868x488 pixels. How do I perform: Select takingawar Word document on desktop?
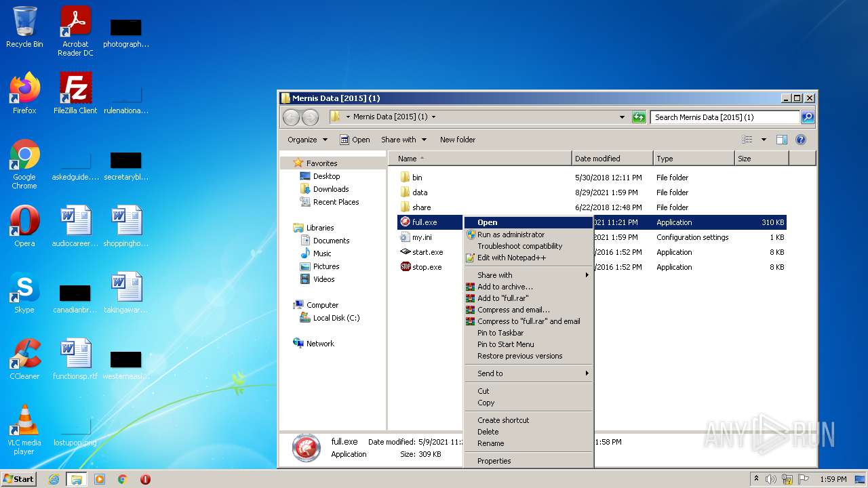coord(126,293)
